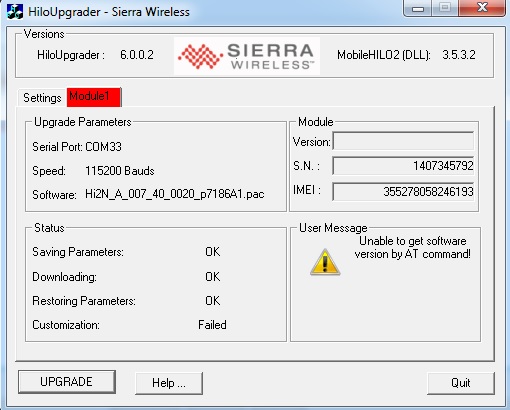Click the Downloading: label
Screen dimensions: 510x410
(x=64, y=277)
